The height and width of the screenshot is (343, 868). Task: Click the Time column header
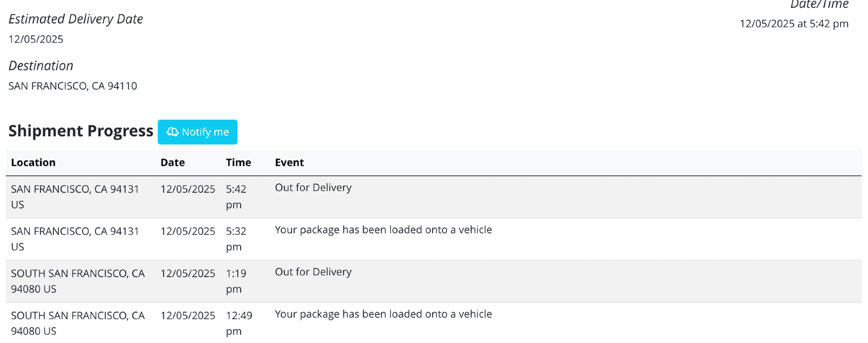[238, 162]
